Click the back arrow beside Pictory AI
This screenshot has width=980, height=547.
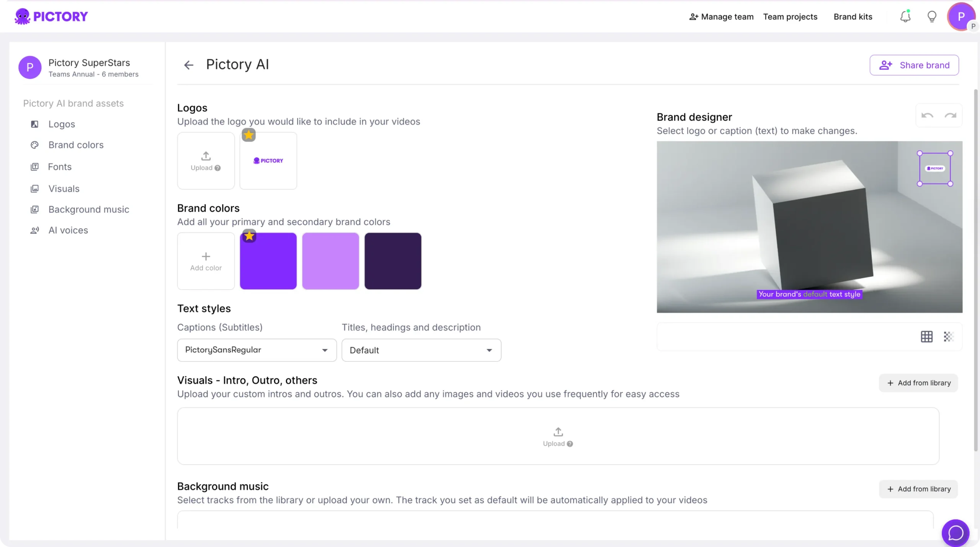tap(188, 65)
